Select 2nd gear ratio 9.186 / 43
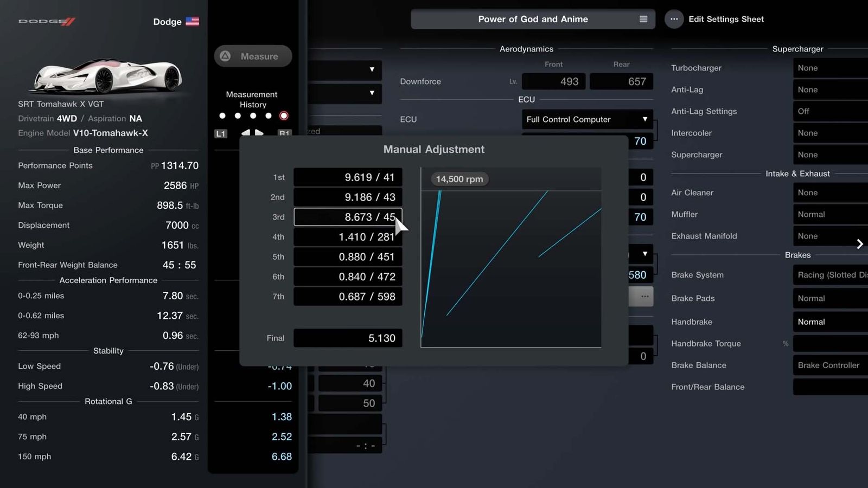 [348, 197]
